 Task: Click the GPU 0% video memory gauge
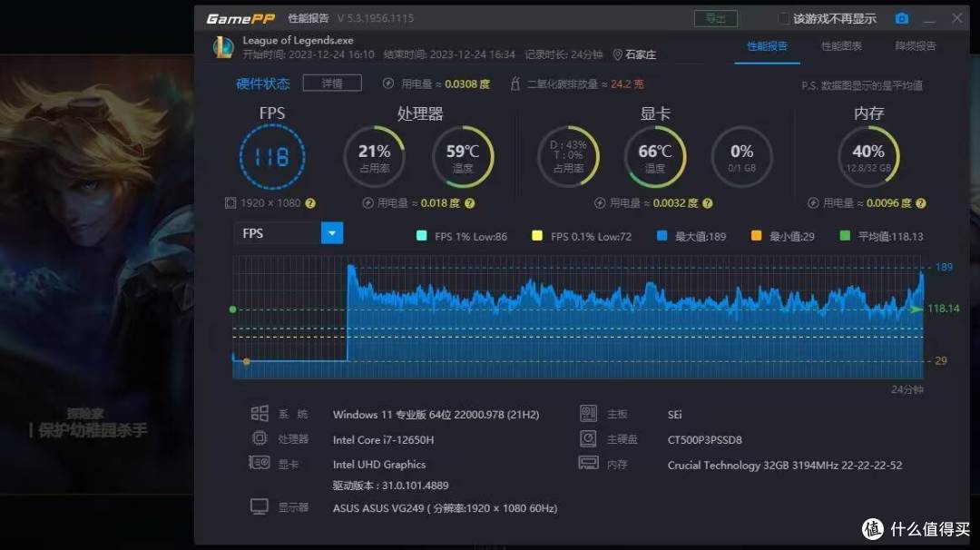[742, 157]
